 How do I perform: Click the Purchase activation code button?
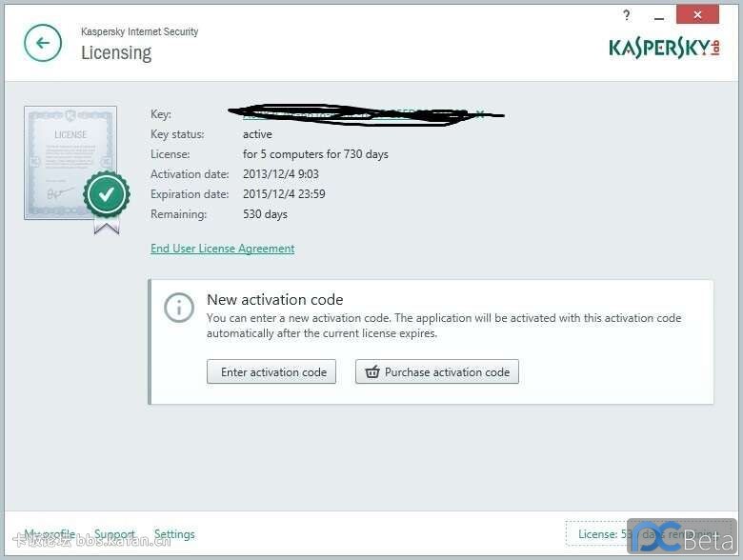pos(437,372)
